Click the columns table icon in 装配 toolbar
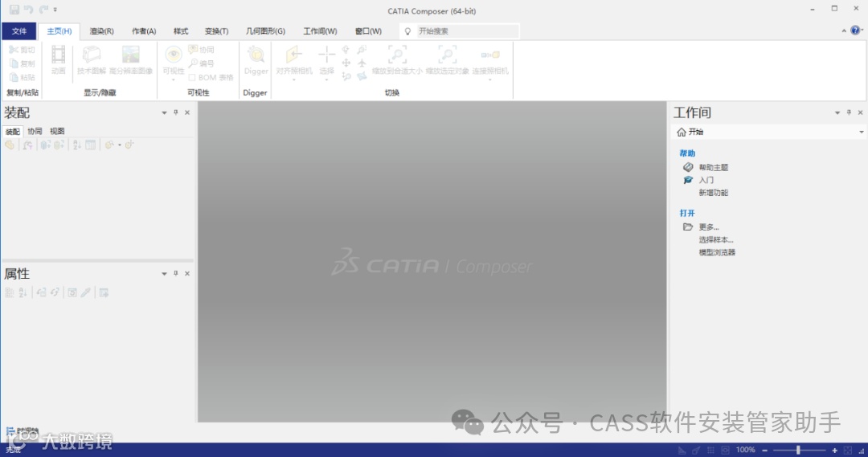This screenshot has width=868, height=457. coord(90,145)
